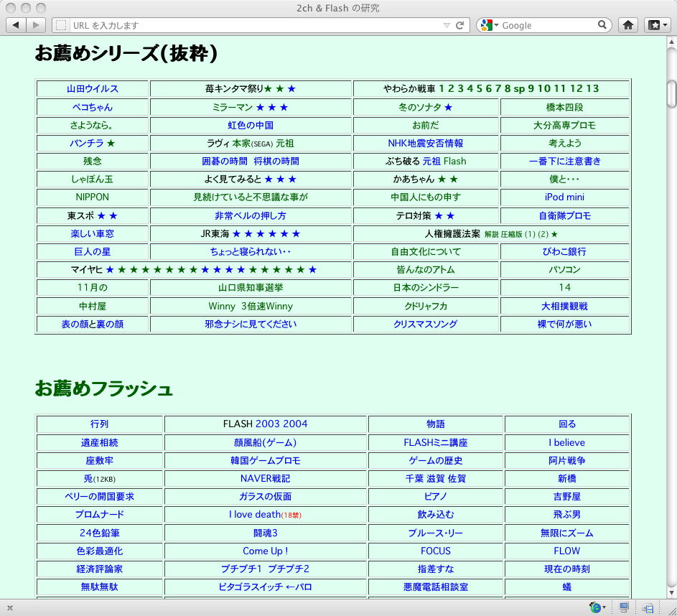Close the status bar with x icon
Viewport: 677px width, 616px height.
click(x=10, y=608)
